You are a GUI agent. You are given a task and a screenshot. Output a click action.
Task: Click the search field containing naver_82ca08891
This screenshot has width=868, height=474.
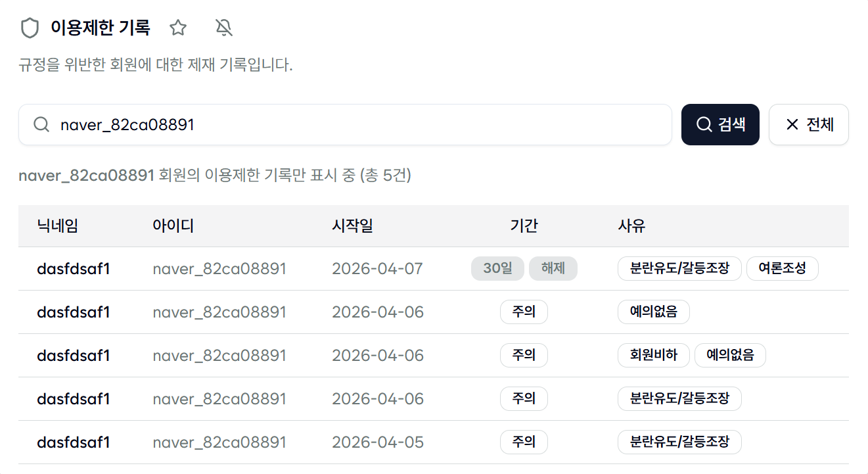point(345,124)
